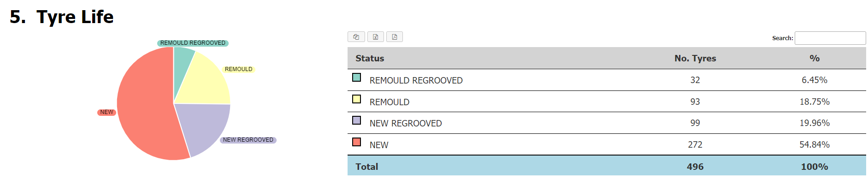Screen dimensions: 868x186
Task: Click the NEW label beside the pie
Action: [106, 112]
